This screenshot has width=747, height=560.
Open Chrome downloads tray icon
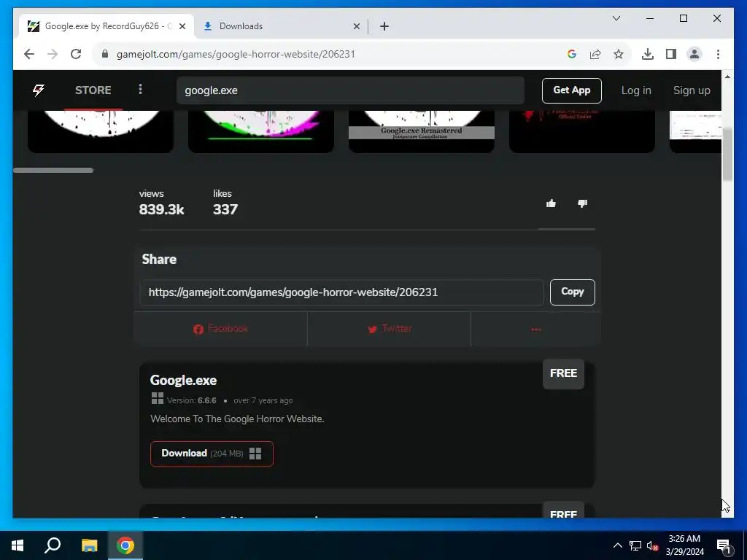click(x=648, y=54)
